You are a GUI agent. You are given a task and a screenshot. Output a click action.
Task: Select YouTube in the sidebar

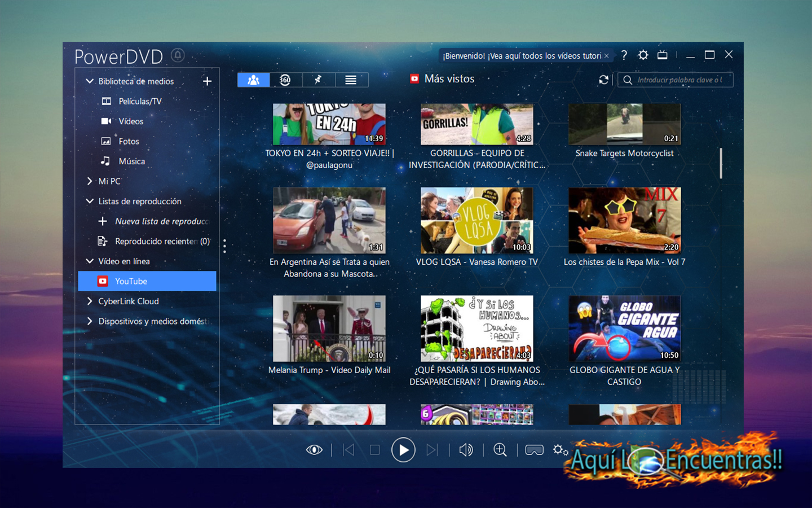tap(147, 281)
